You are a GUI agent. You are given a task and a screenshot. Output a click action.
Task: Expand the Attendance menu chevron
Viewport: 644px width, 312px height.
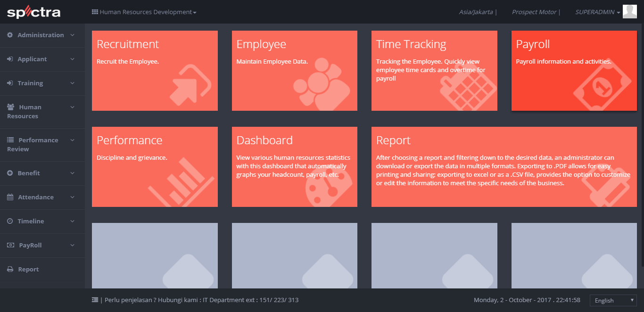click(x=72, y=197)
